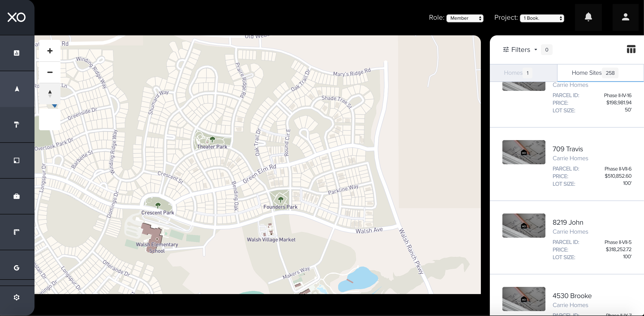The width and height of the screenshot is (644, 316).
Task: Open the bar chart dashboard sidebar icon
Action: pos(17,53)
